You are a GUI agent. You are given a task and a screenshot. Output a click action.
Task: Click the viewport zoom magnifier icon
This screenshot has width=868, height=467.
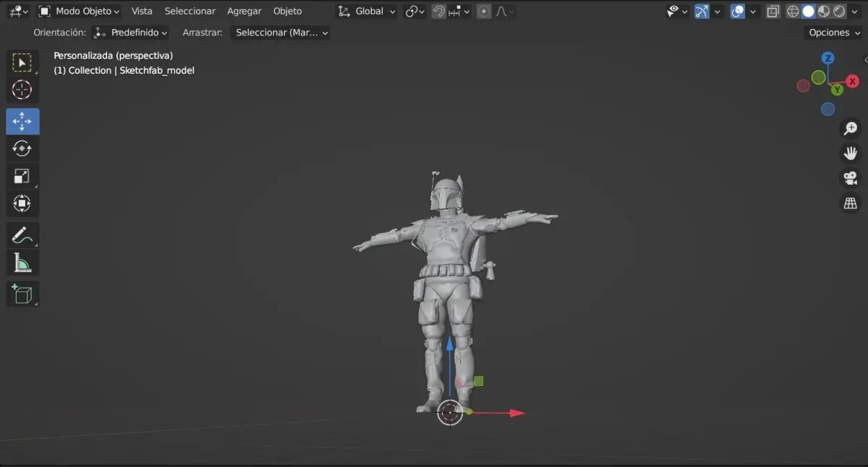tap(850, 128)
